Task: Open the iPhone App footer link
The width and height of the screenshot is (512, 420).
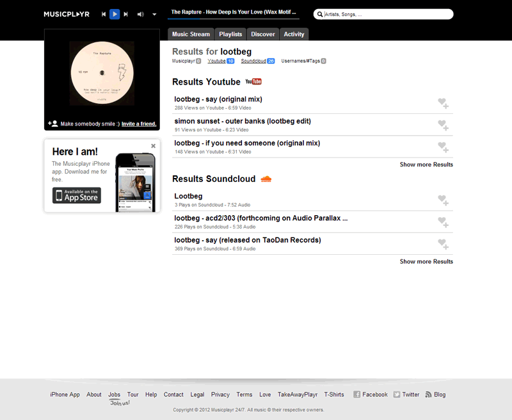Action: [x=65, y=394]
